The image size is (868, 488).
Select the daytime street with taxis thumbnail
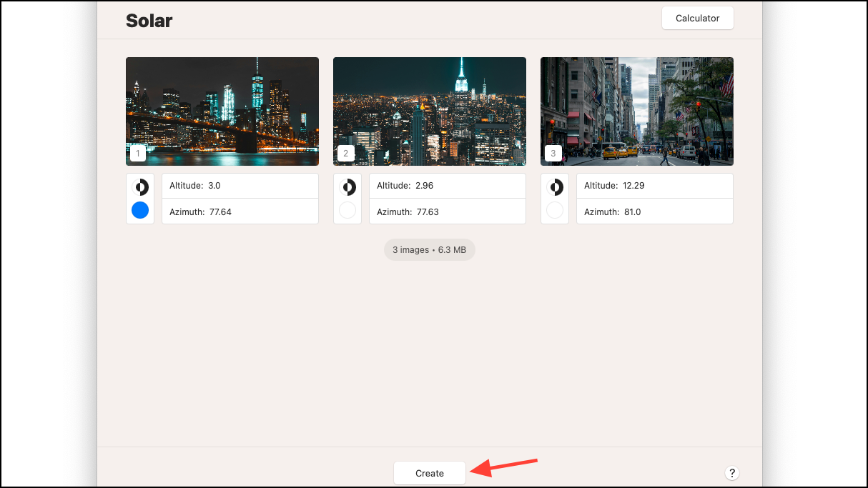click(x=637, y=111)
